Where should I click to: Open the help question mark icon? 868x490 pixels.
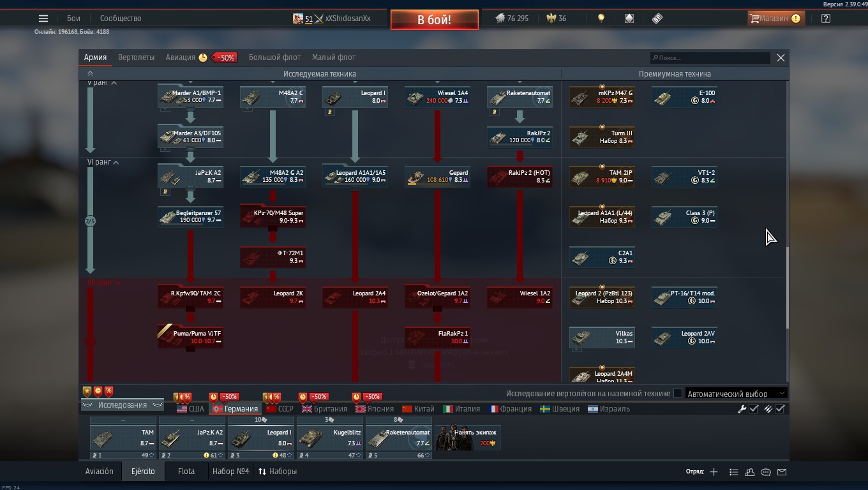826,19
